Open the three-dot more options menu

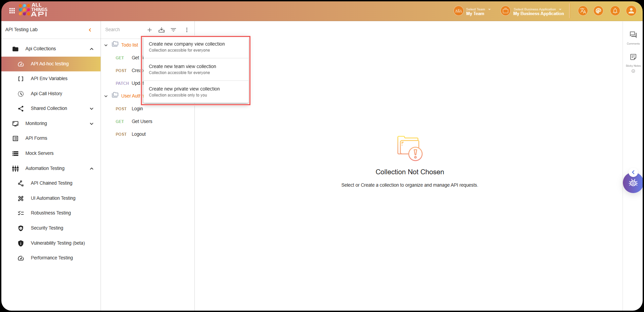coord(187,30)
